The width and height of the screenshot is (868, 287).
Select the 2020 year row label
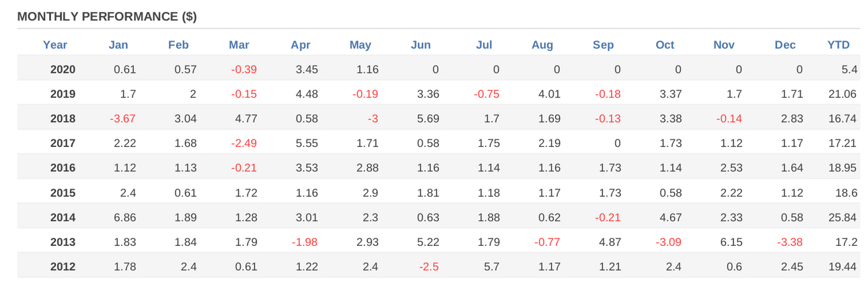[x=63, y=69]
